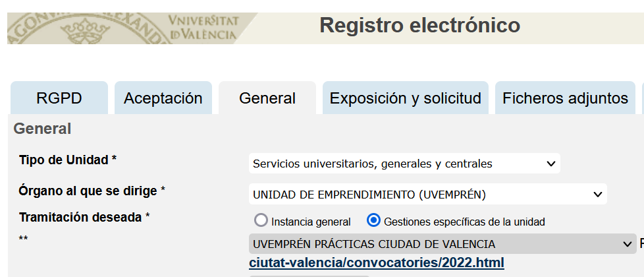Click the General section heading

[x=42, y=129]
